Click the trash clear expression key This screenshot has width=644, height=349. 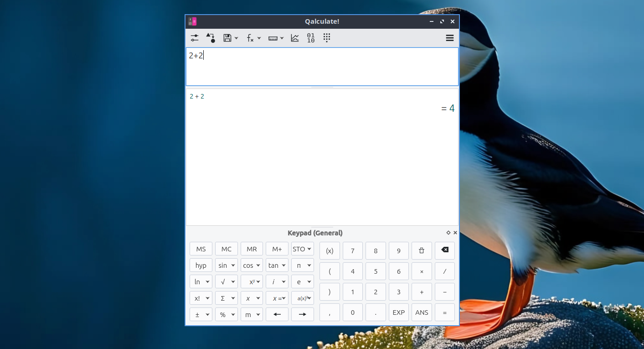(x=422, y=250)
